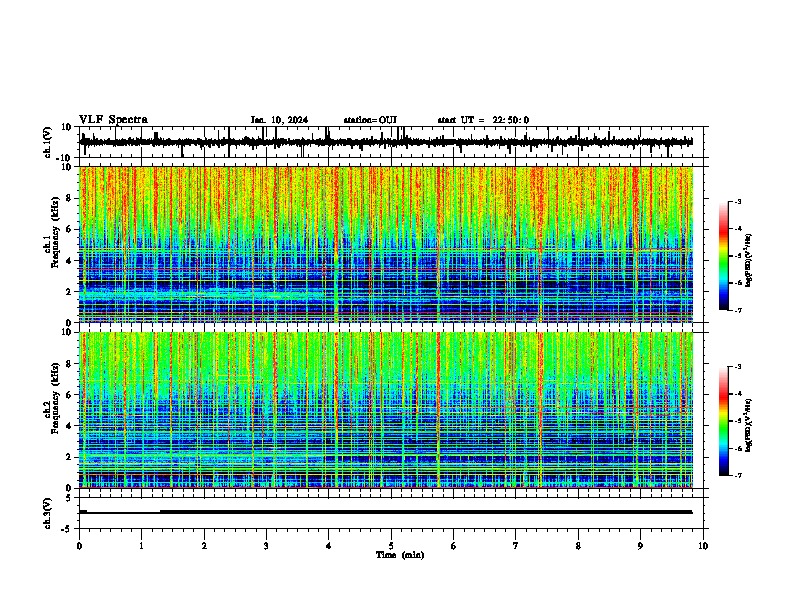Click time axis tick label "9"
The image size is (792, 612).
point(640,546)
